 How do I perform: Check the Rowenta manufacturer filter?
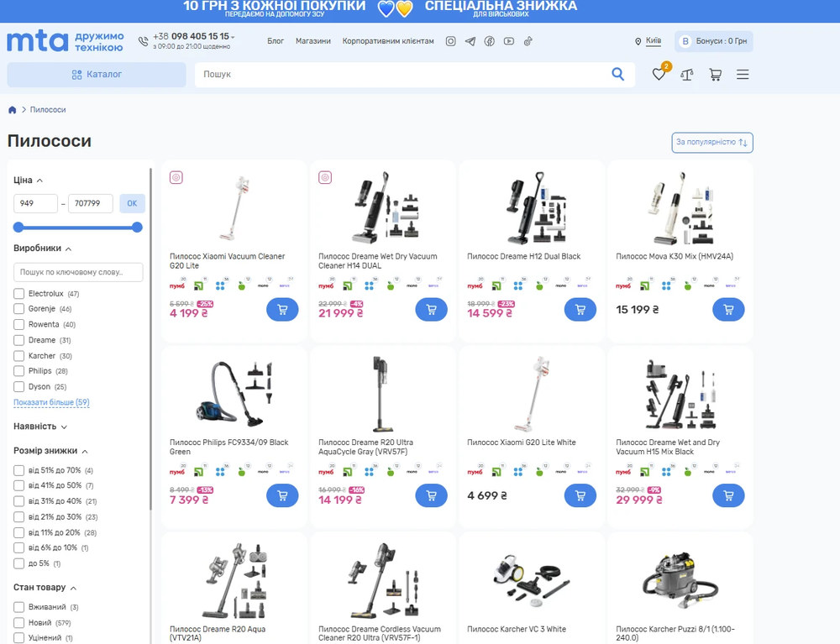coord(18,324)
